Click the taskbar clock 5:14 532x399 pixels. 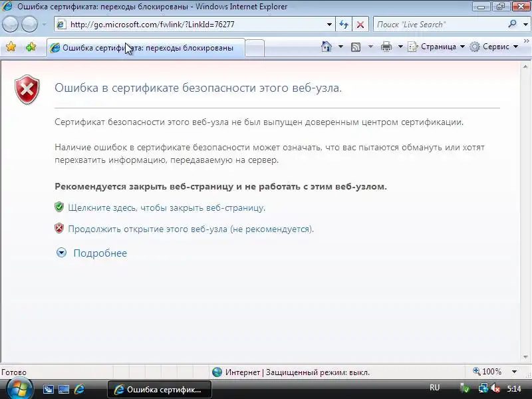tap(514, 389)
